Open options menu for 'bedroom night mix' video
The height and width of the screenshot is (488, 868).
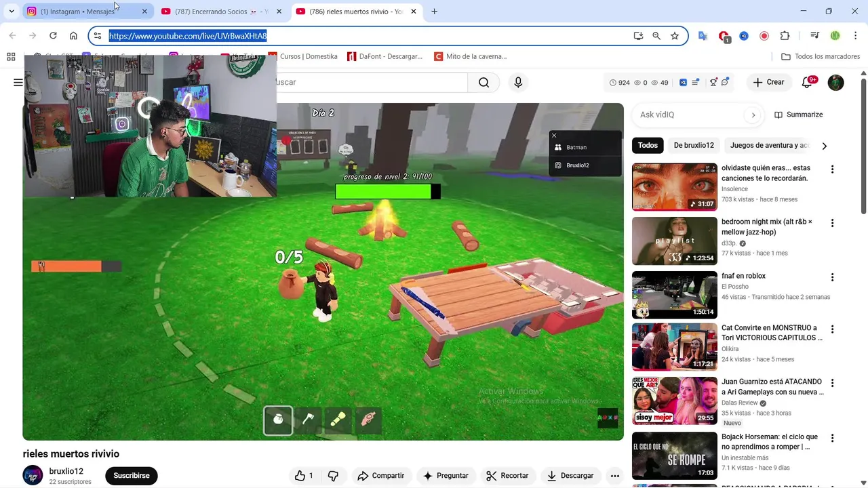[x=832, y=223]
